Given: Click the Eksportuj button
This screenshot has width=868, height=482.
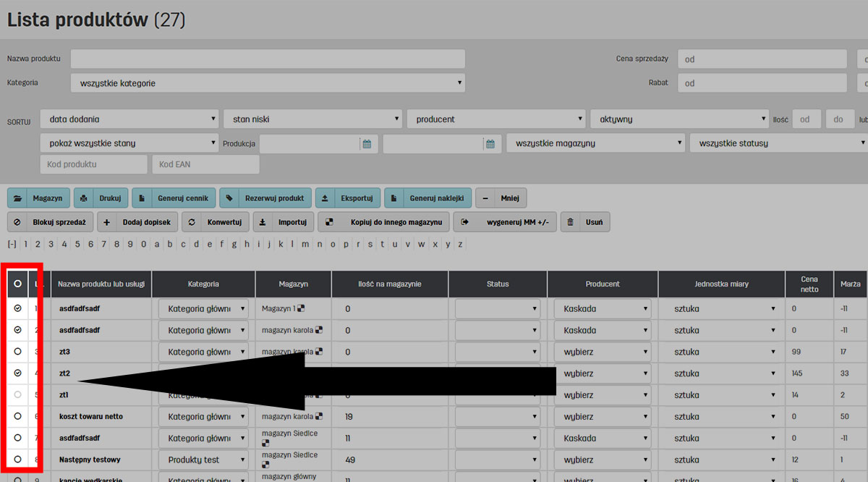Looking at the screenshot, I should [x=347, y=198].
